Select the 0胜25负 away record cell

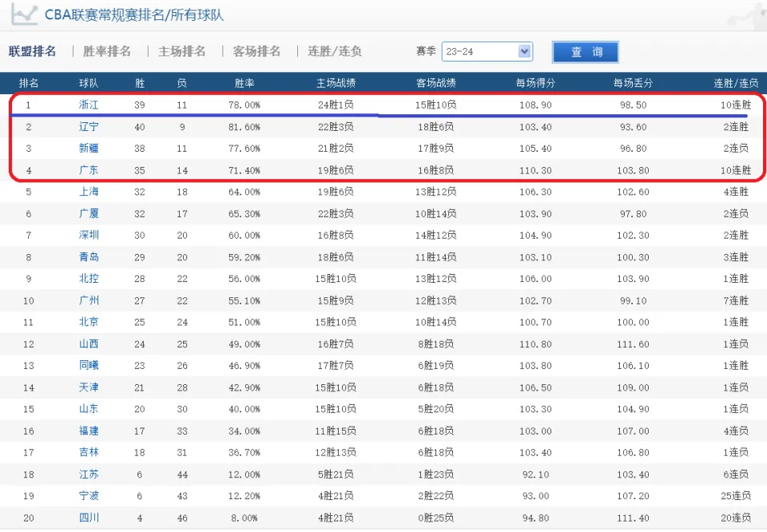coord(436,518)
